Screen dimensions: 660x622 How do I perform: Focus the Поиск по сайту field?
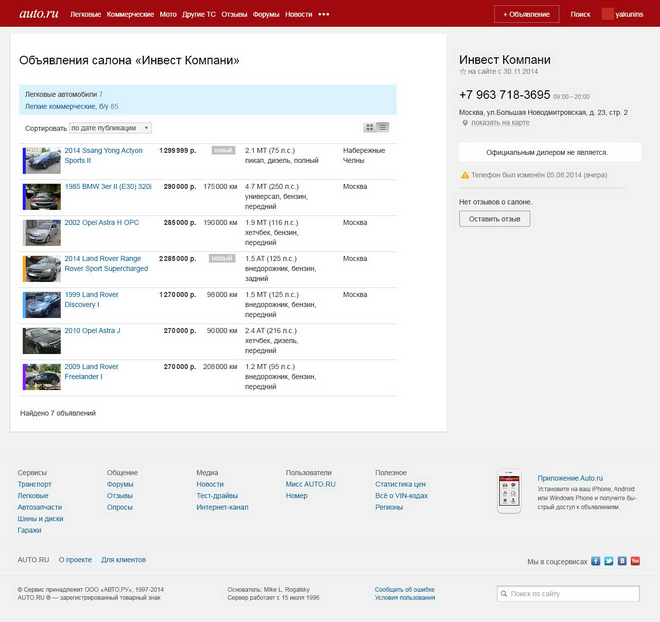(568, 594)
